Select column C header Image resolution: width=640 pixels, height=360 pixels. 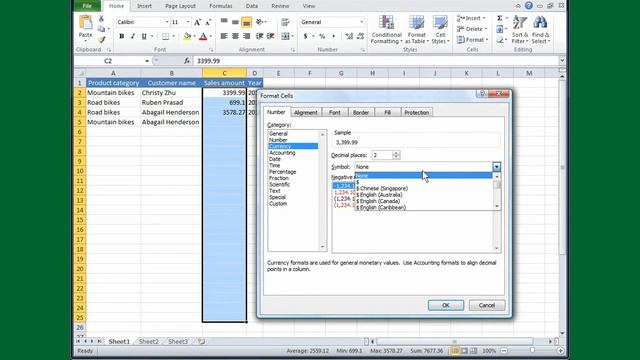[x=224, y=73]
